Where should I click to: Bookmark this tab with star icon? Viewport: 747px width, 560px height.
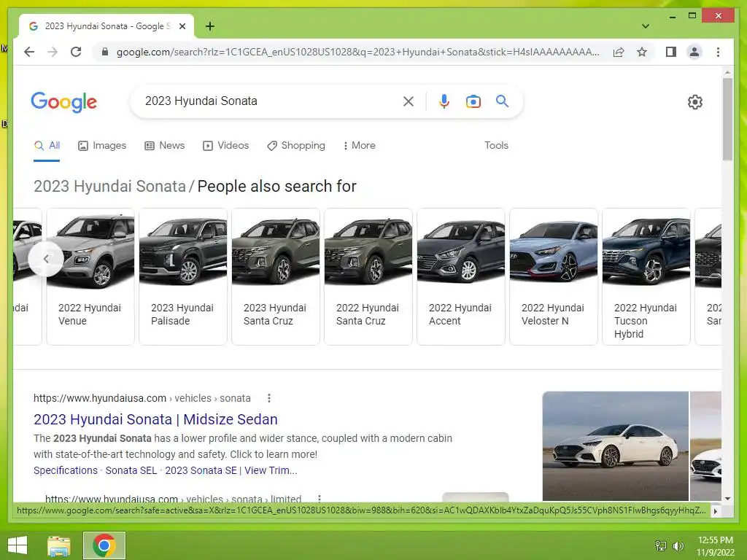click(x=642, y=52)
